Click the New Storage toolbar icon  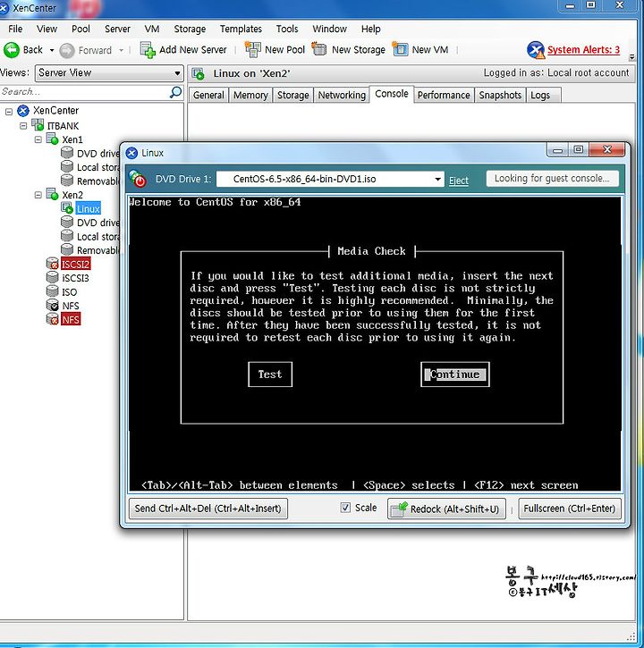(x=319, y=49)
